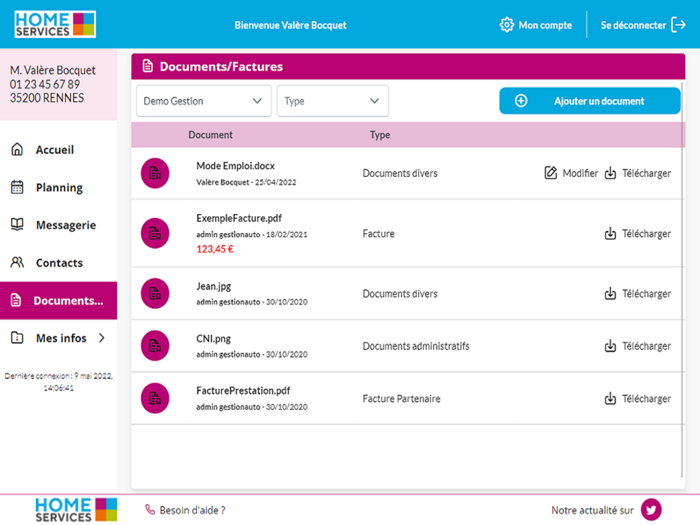Open Messagerie menu item
Image resolution: width=700 pixels, height=525 pixels.
click(58, 225)
